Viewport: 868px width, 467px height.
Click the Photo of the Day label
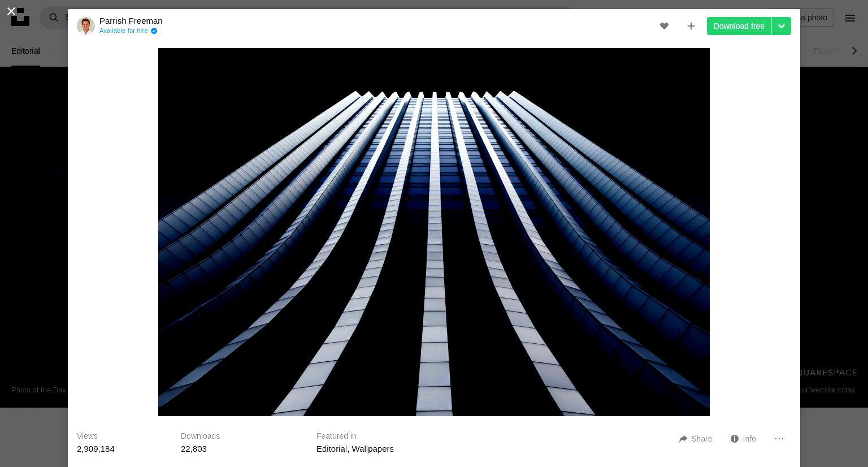pyautogui.click(x=38, y=390)
